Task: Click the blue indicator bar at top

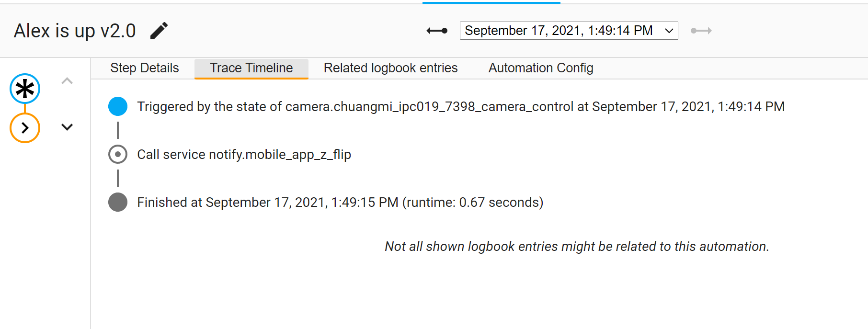Action: point(491,2)
